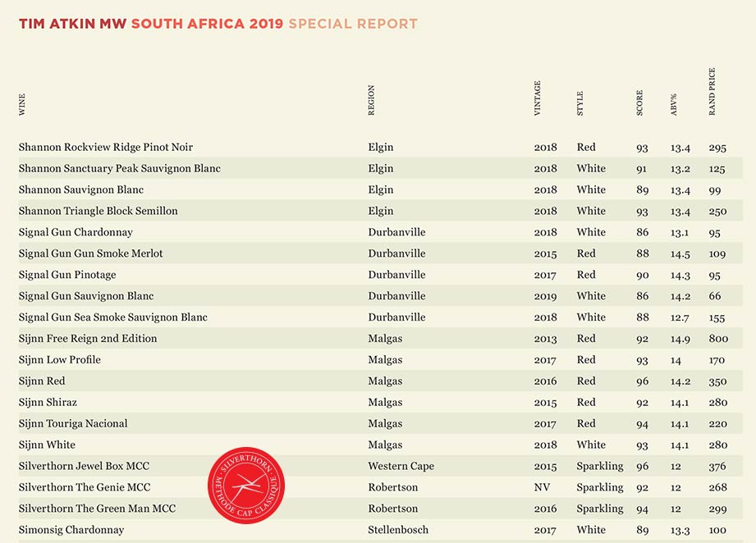The image size is (756, 543).
Task: Select the VINTAGE column header
Action: (538, 98)
